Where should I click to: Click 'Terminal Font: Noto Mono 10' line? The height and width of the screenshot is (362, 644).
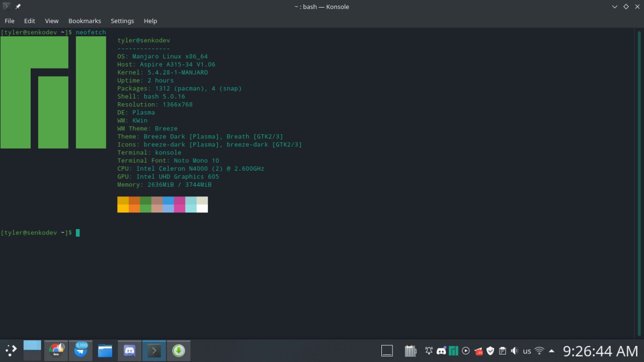168,161
